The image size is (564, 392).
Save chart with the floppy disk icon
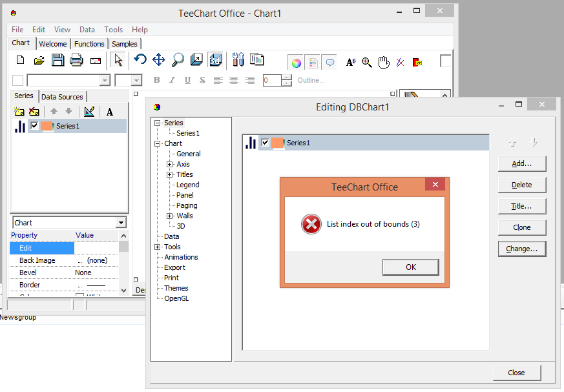tap(57, 60)
